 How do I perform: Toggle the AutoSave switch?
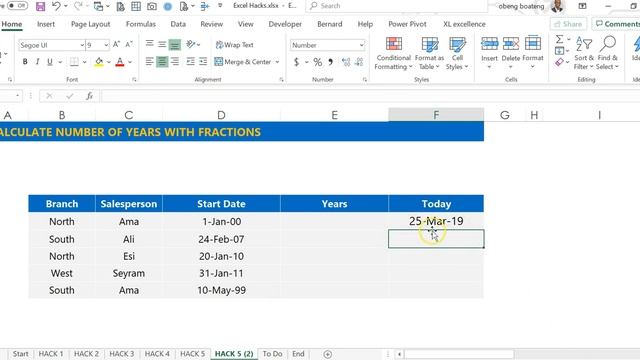click(x=17, y=6)
